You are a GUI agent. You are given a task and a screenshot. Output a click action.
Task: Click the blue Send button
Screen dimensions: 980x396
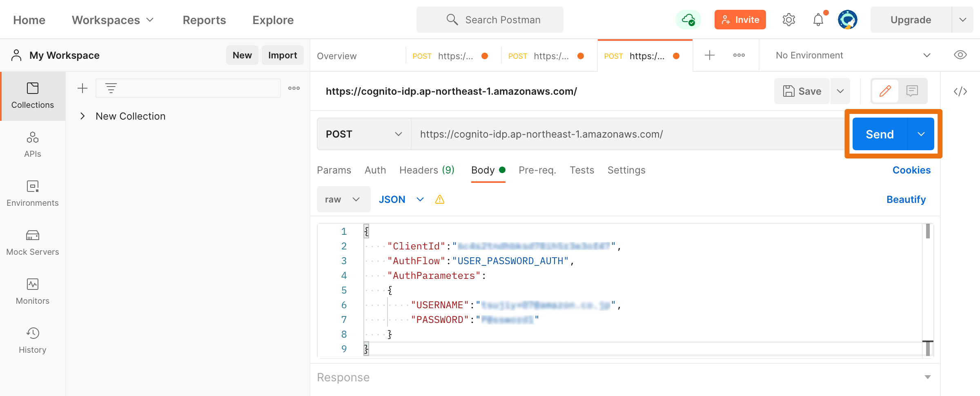(x=880, y=134)
